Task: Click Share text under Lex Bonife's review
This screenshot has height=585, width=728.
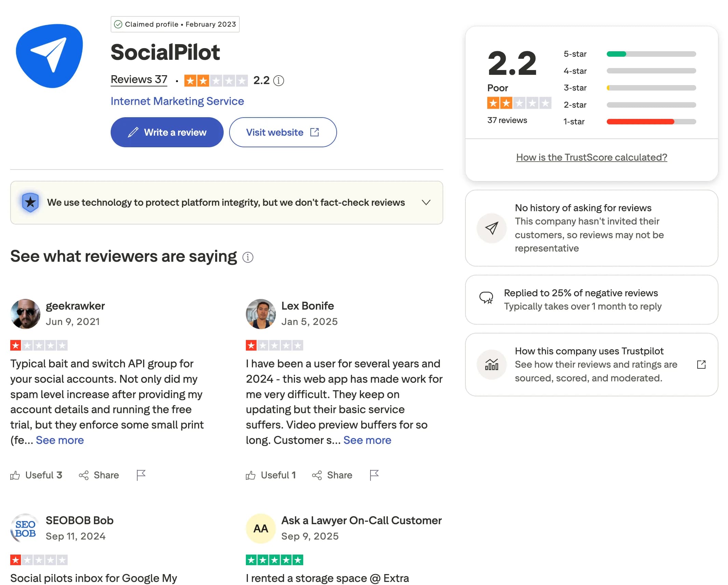Action: click(339, 475)
